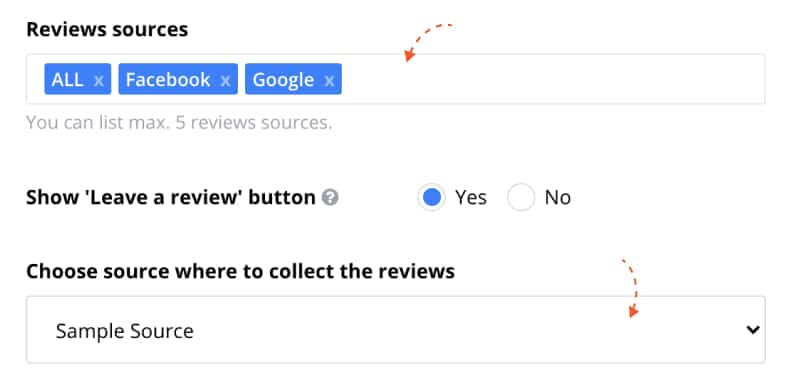Remove the Facebook source tag via x

point(225,80)
